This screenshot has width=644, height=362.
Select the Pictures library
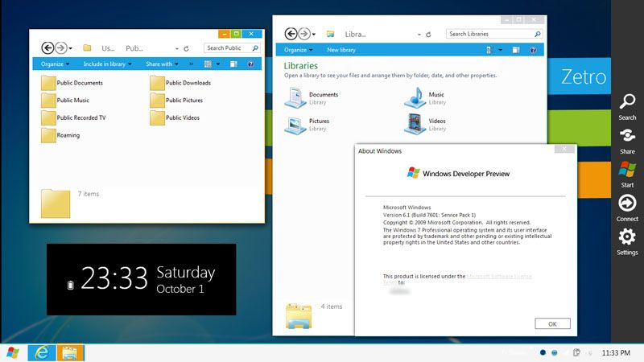(308, 125)
